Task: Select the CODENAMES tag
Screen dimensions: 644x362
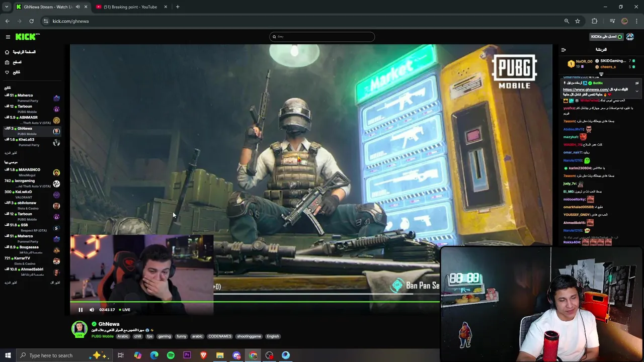Action: tap(220, 336)
